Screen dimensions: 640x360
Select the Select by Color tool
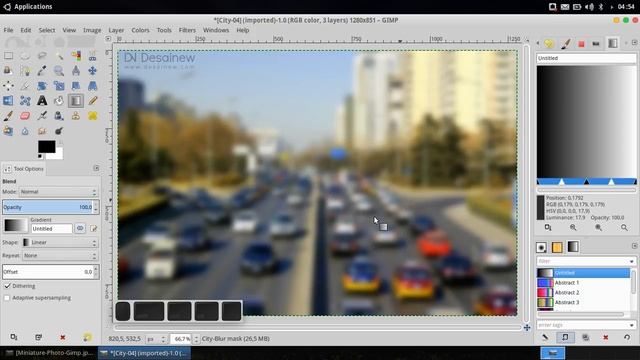[x=76, y=56]
